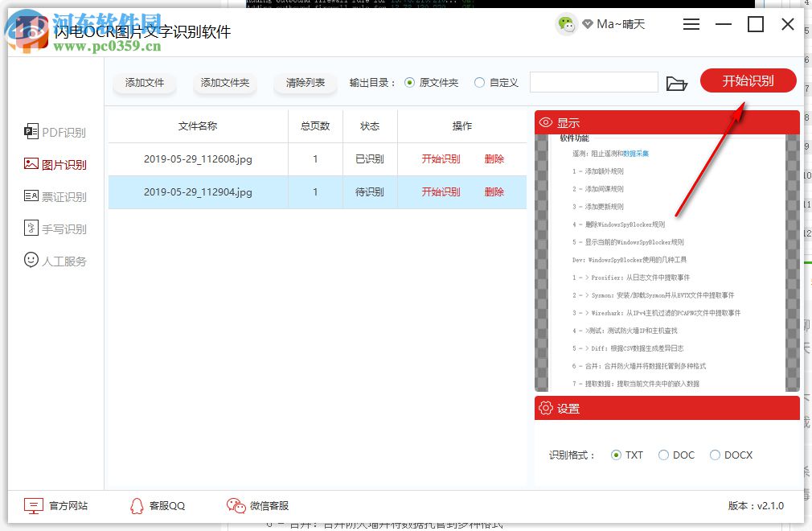Select TXT output format

click(x=616, y=455)
